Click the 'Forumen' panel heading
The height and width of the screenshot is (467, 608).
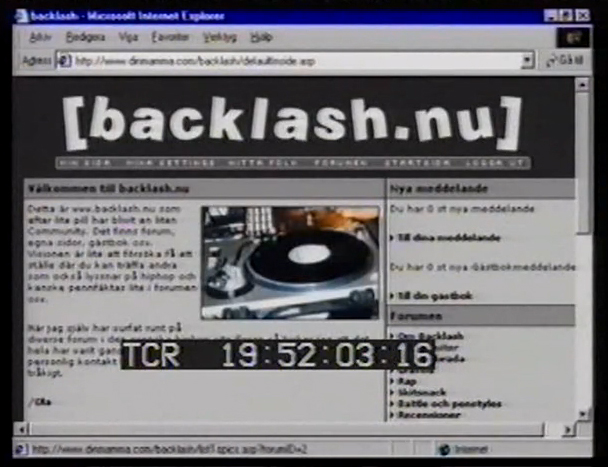click(416, 316)
